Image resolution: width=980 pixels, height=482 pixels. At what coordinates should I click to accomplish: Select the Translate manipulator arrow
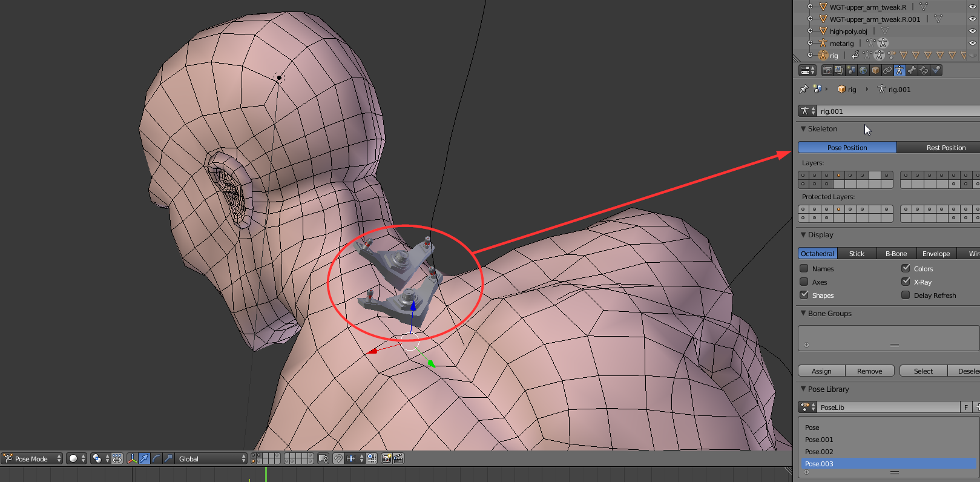point(144,458)
